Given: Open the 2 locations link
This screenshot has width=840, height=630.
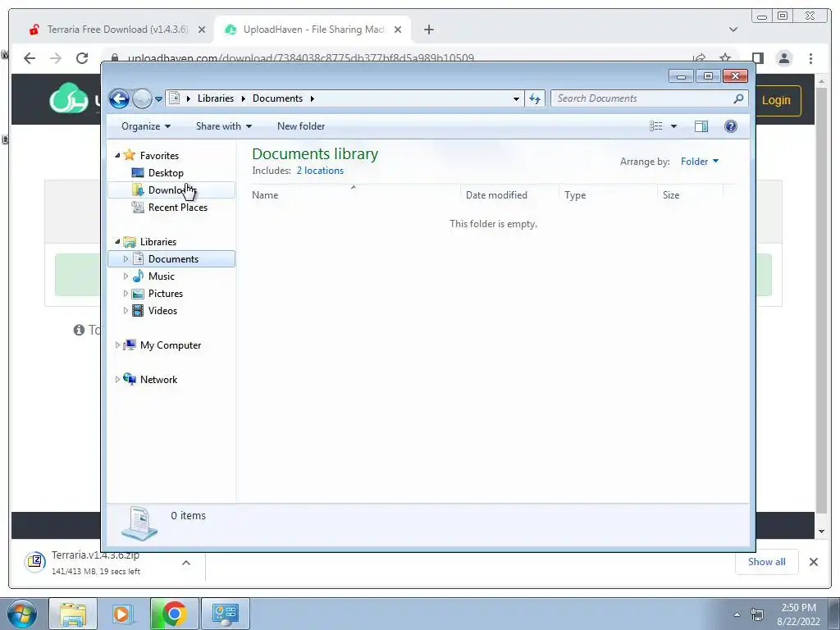Looking at the screenshot, I should [x=320, y=171].
